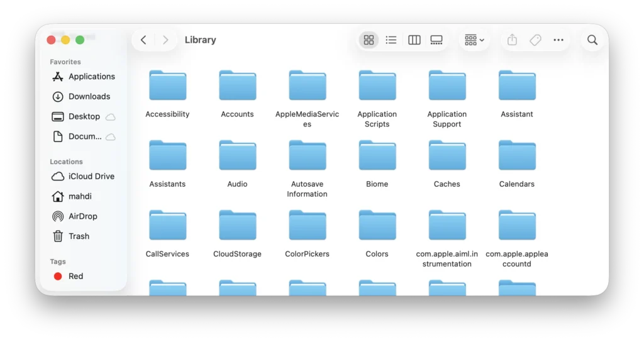The image size is (644, 342).
Task: Click the Search magnifier icon
Action: click(592, 40)
